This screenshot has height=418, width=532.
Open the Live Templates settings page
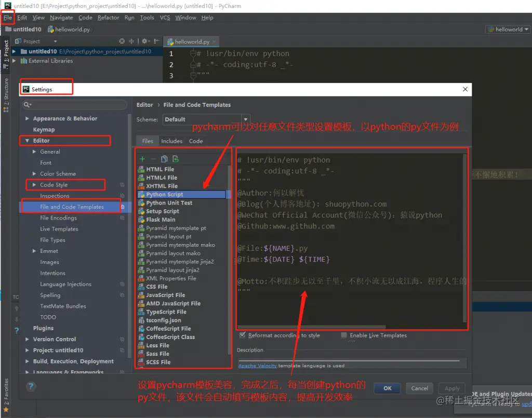pos(59,229)
